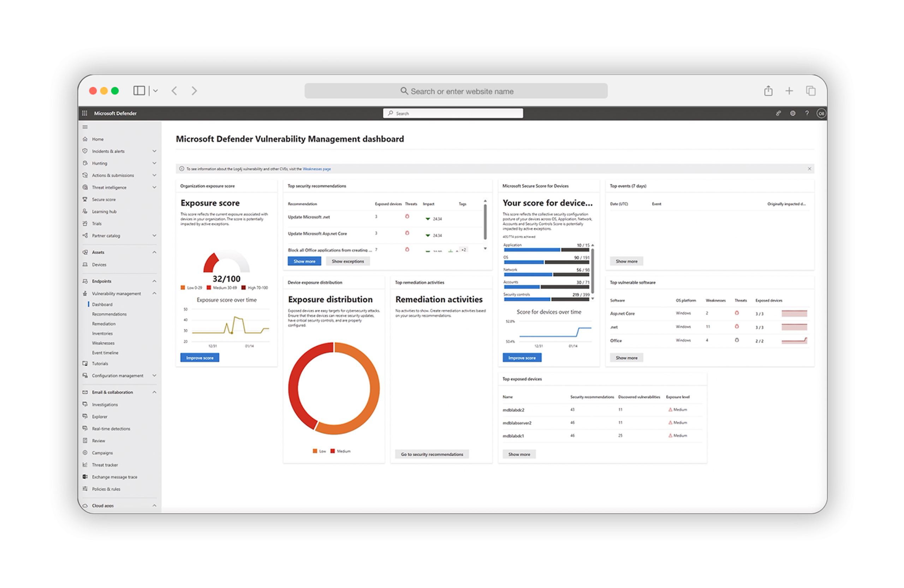This screenshot has width=904, height=588.
Task: Click the Show exceptions button
Action: 347,261
